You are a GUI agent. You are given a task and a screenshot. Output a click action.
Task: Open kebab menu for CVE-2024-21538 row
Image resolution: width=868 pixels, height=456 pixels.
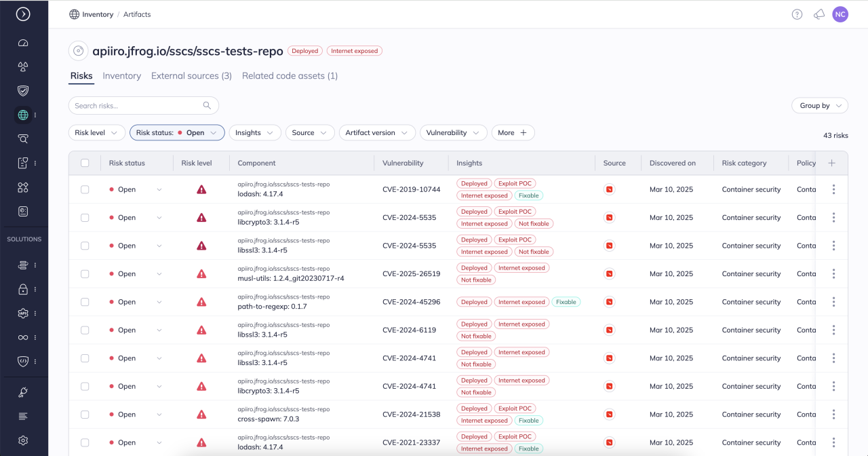coord(833,415)
